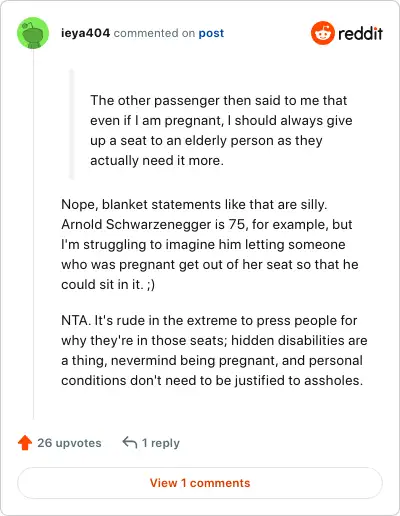Click the "reddit" wordmark text
The height and width of the screenshot is (516, 400).
pyautogui.click(x=360, y=33)
